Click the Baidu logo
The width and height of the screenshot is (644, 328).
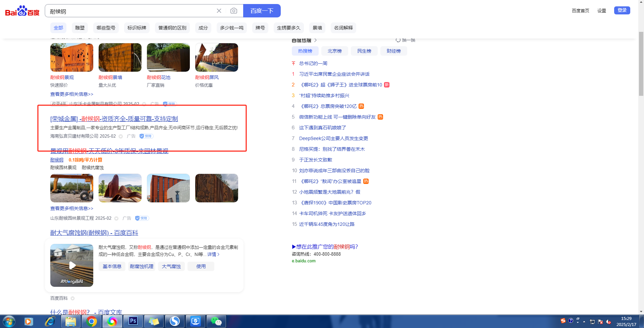22,11
